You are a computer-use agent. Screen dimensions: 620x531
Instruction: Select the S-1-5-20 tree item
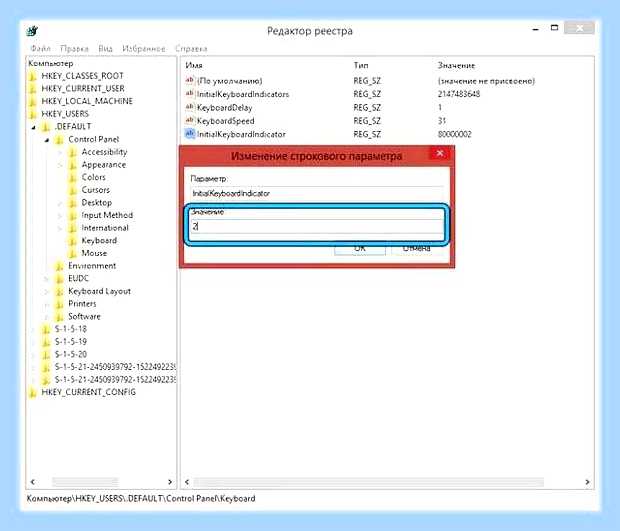point(71,354)
